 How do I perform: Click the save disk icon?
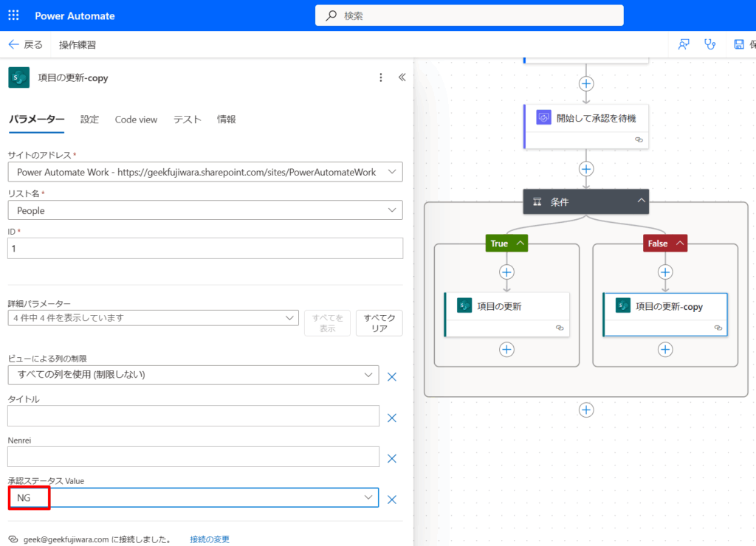[x=739, y=45]
